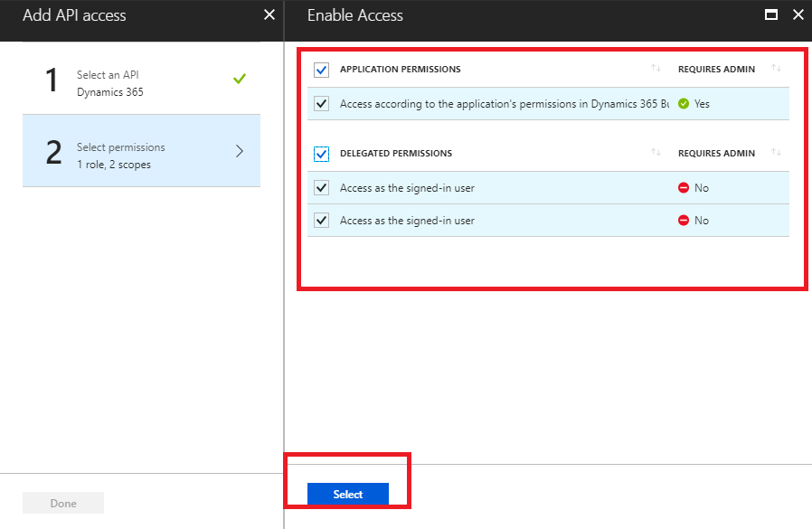
Task: Maximize the Enable Access blade
Action: pos(771,15)
